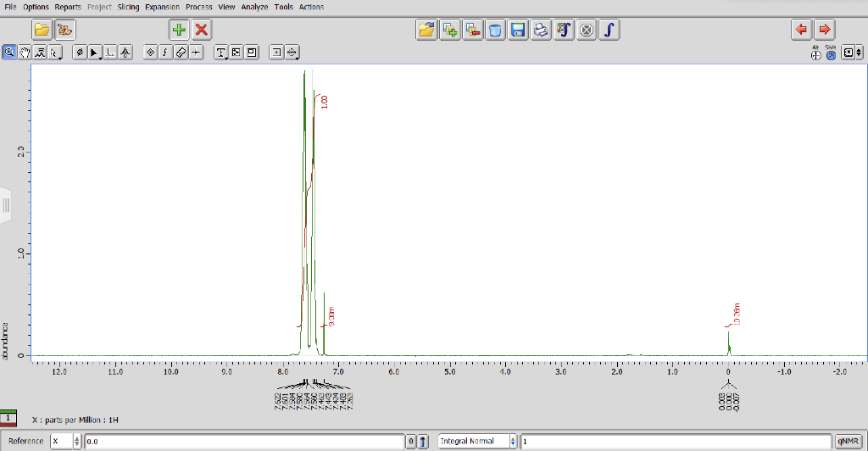Open the X axis selector dropdown
The height and width of the screenshot is (451, 868).
point(65,441)
